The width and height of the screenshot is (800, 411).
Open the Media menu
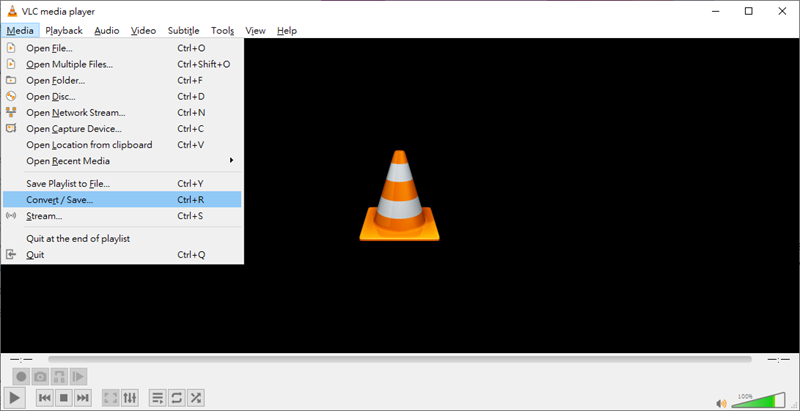coord(20,31)
